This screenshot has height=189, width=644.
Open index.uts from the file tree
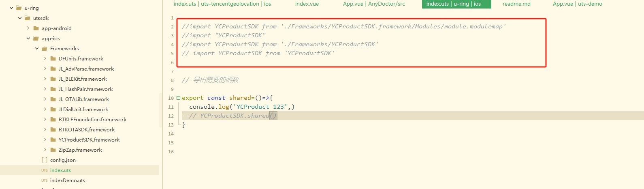60,170
